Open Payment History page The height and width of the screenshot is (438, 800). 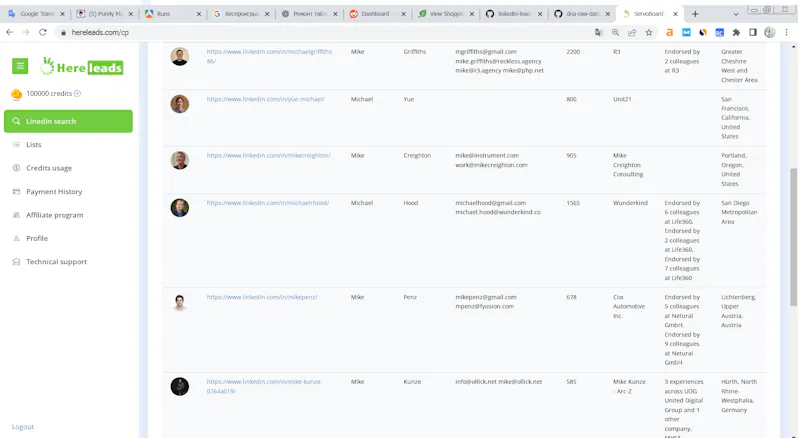click(54, 191)
